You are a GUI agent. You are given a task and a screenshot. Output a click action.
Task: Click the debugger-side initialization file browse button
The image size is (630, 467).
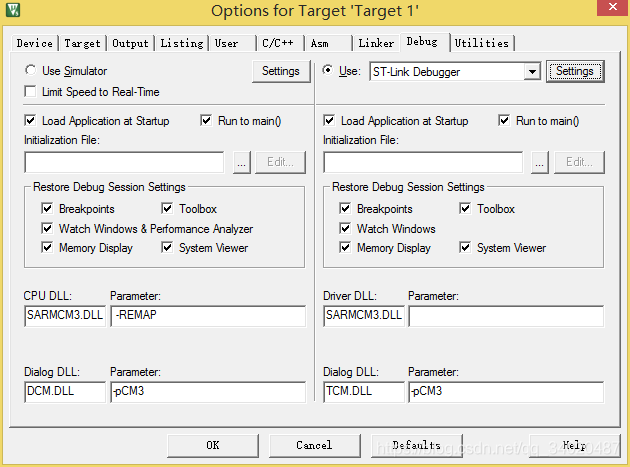click(540, 162)
